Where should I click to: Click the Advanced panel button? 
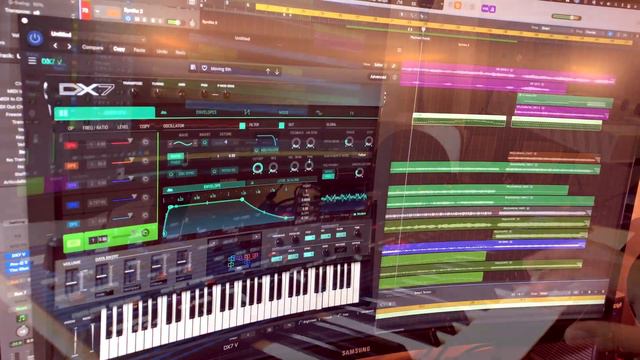coord(378,77)
